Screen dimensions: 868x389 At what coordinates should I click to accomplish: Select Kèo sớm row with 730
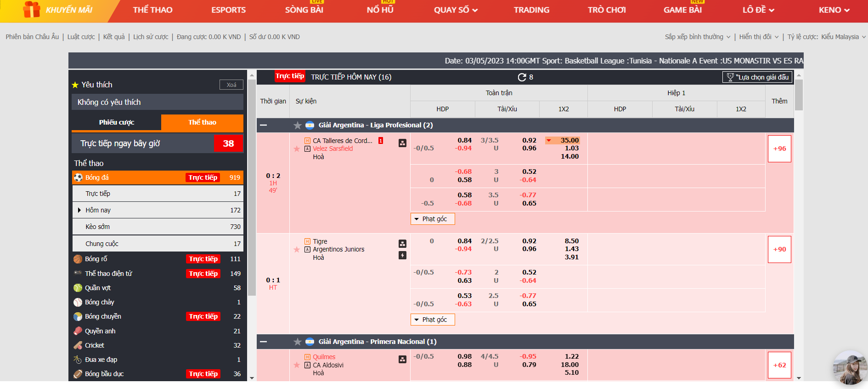(158, 227)
